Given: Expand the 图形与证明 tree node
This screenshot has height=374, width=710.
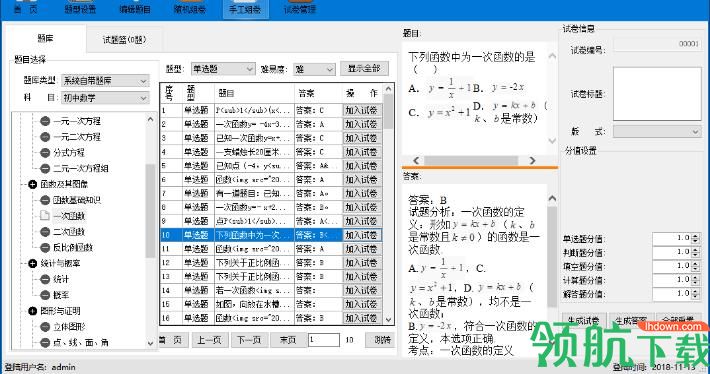Looking at the screenshot, I should [32, 311].
